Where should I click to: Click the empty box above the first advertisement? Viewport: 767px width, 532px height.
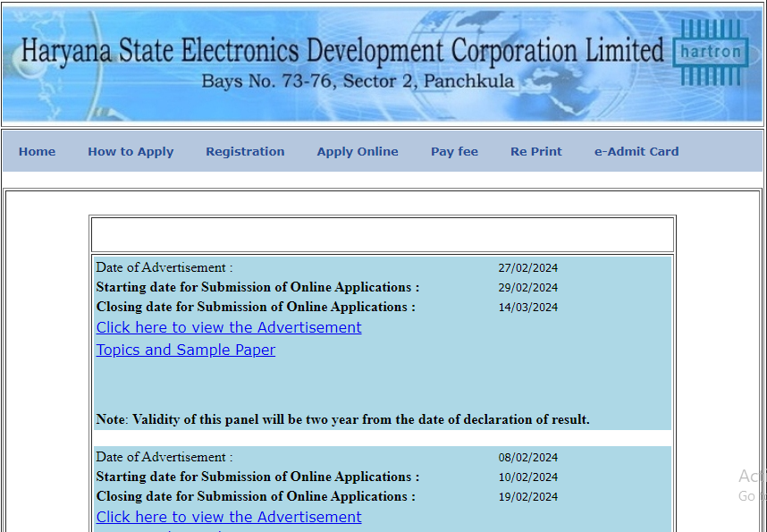(383, 235)
